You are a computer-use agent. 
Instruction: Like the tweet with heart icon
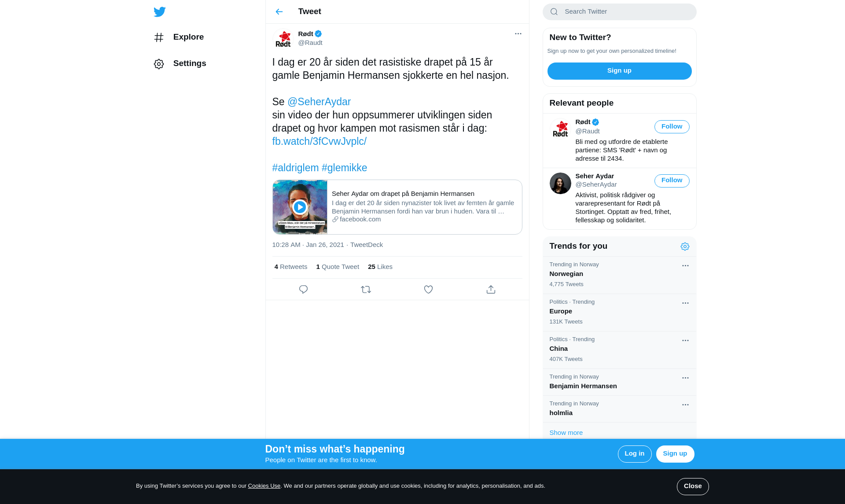click(x=428, y=290)
